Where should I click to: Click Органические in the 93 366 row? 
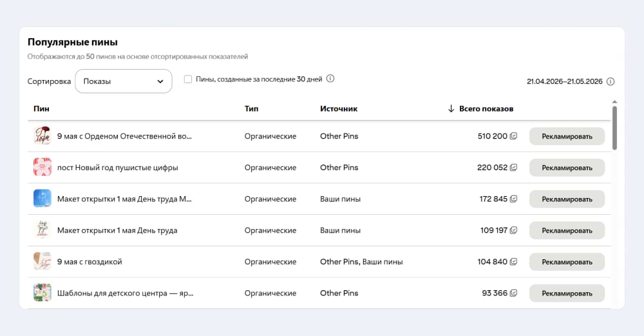coord(270,293)
